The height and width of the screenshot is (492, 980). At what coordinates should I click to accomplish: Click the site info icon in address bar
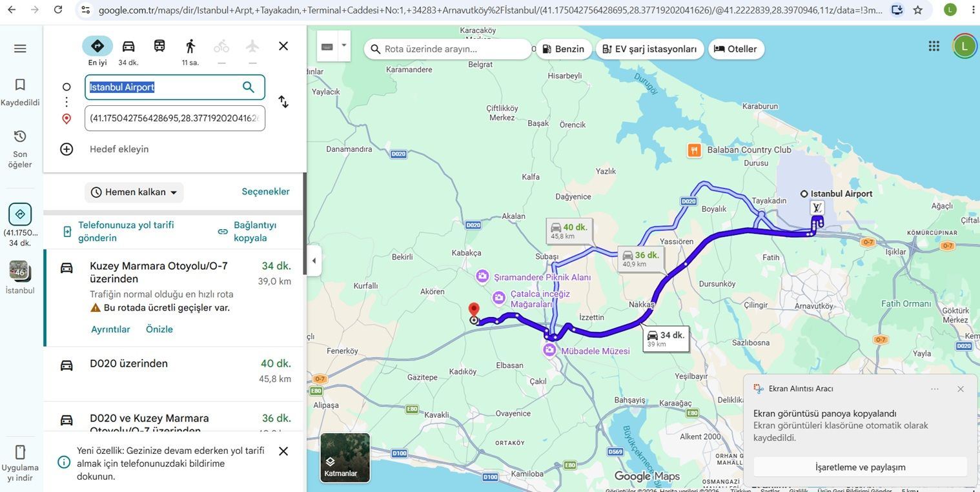point(86,10)
